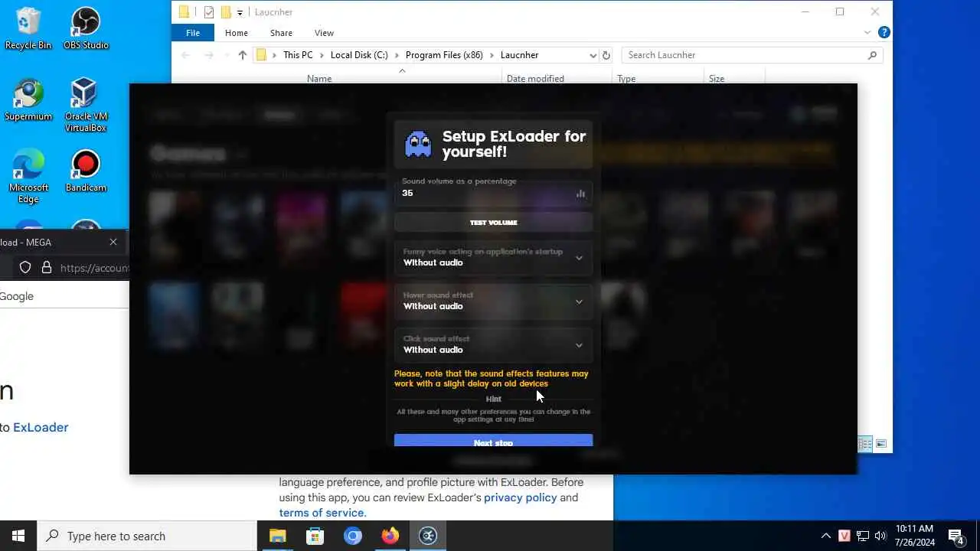
Task: Click Local Disk (C:) in the breadcrumb
Action: click(x=359, y=55)
